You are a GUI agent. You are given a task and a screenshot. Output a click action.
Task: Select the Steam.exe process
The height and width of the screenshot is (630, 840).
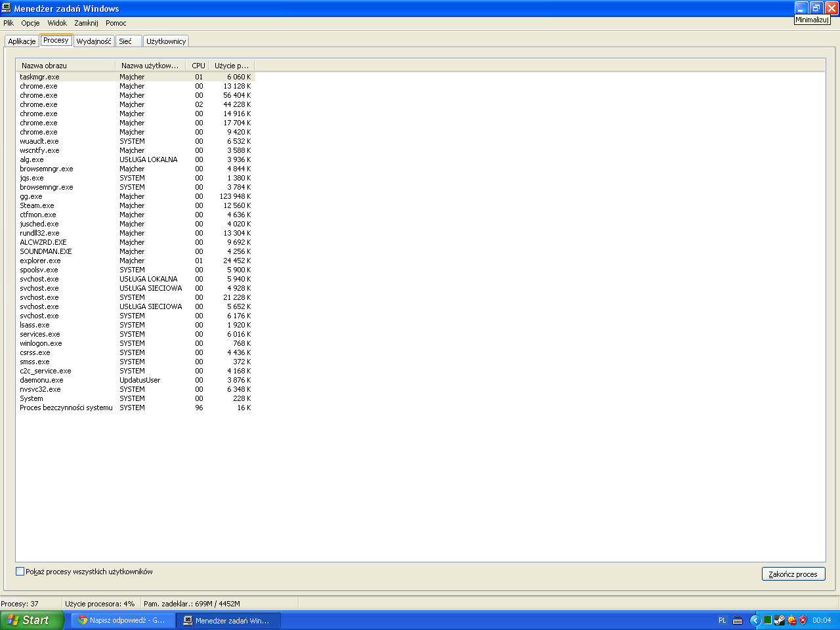[x=135, y=205]
